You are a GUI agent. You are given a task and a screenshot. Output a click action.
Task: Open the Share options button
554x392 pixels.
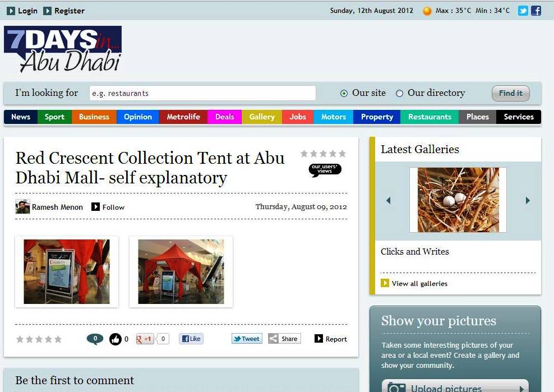(284, 339)
